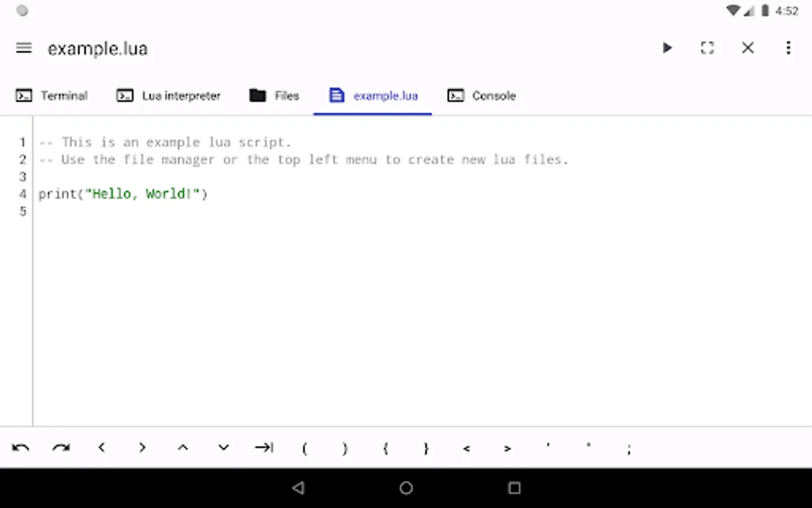Tap the Wi-Fi status icon
This screenshot has width=812, height=508.
733,11
